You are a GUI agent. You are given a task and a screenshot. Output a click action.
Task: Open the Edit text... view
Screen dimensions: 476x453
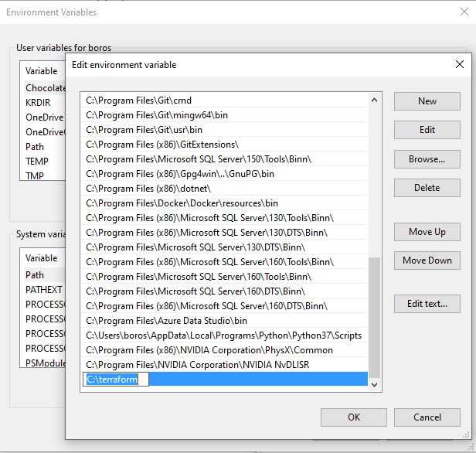427,304
